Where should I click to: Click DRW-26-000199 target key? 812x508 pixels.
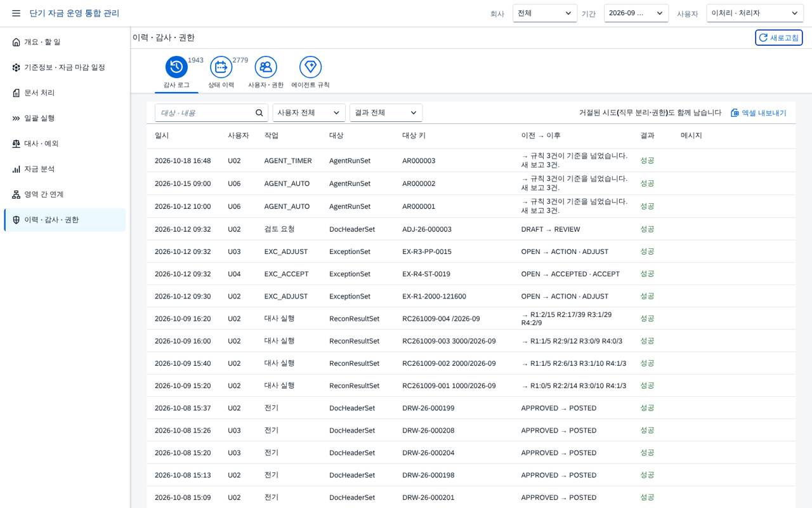[428, 408]
